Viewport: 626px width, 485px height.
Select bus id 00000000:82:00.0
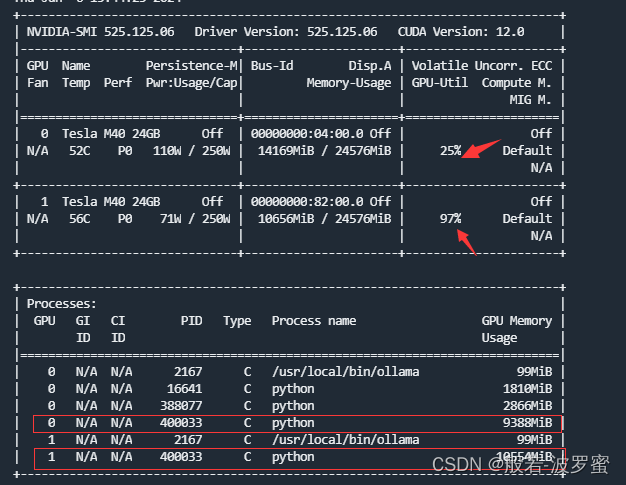(x=307, y=202)
